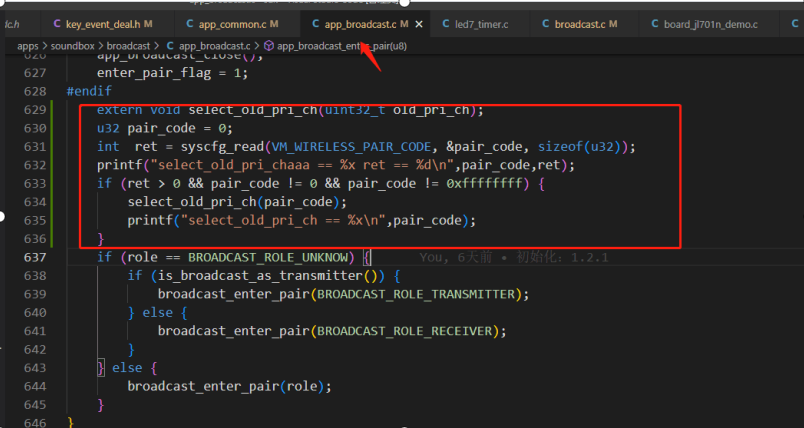Open the app_common.c tab
The width and height of the screenshot is (804, 428).
[x=232, y=24]
